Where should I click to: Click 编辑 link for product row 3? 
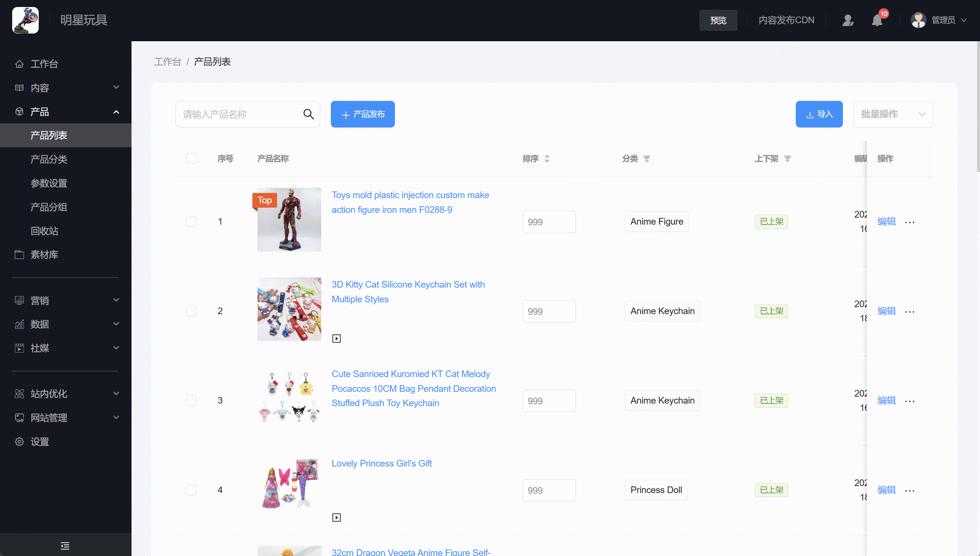click(x=886, y=400)
